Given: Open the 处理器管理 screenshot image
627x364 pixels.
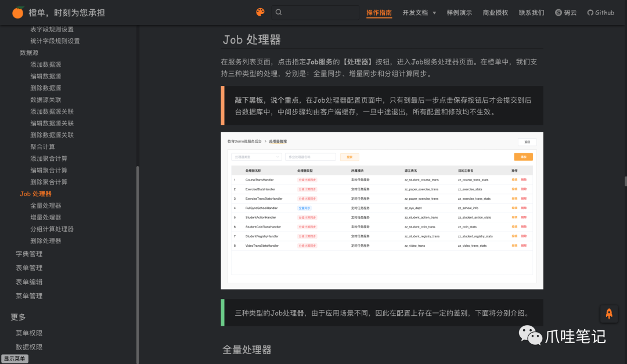Looking at the screenshot, I should point(382,210).
